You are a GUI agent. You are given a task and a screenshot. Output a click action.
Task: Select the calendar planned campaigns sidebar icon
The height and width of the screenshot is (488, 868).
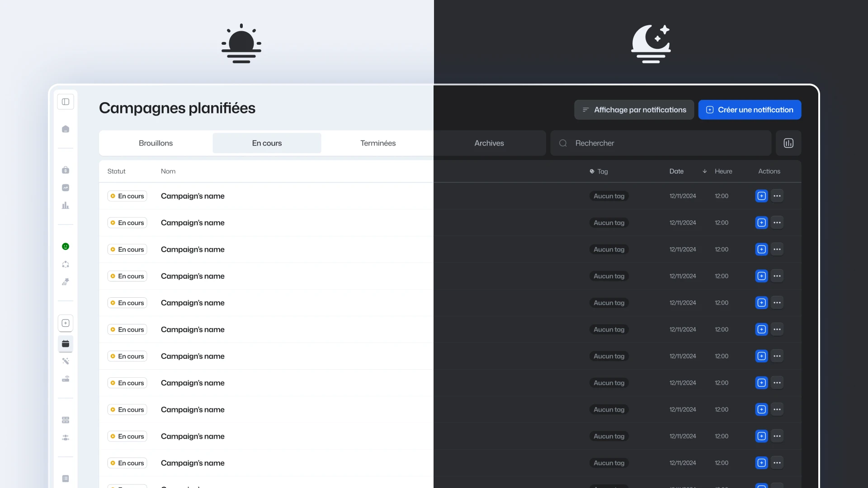66,343
